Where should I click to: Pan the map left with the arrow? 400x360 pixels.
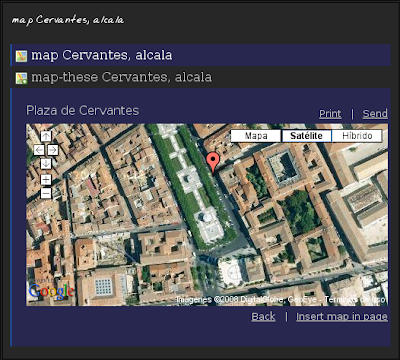39,150
